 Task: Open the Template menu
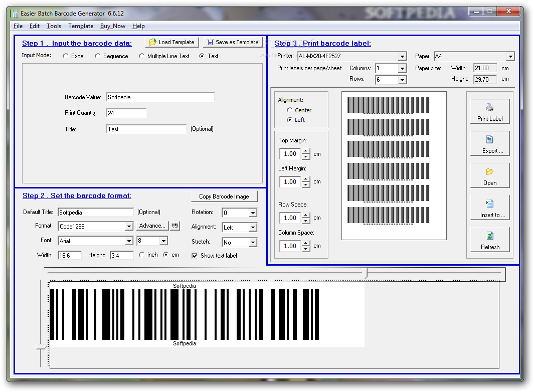81,26
